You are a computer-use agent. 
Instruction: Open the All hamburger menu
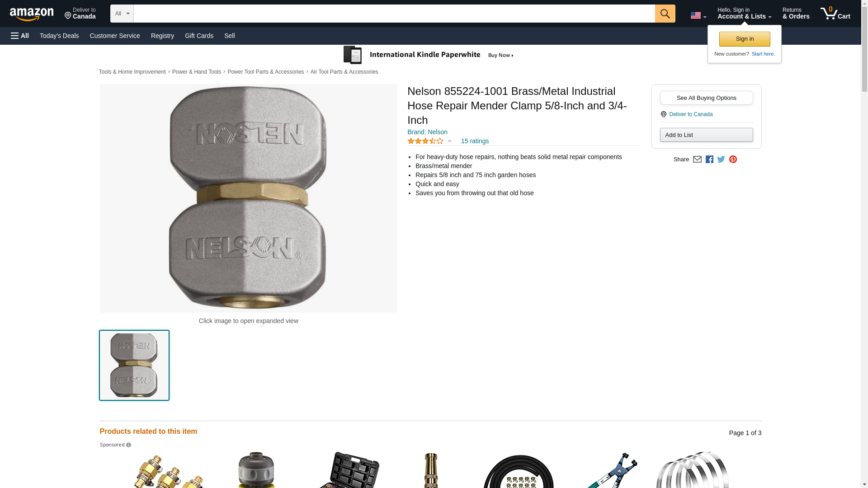20,36
